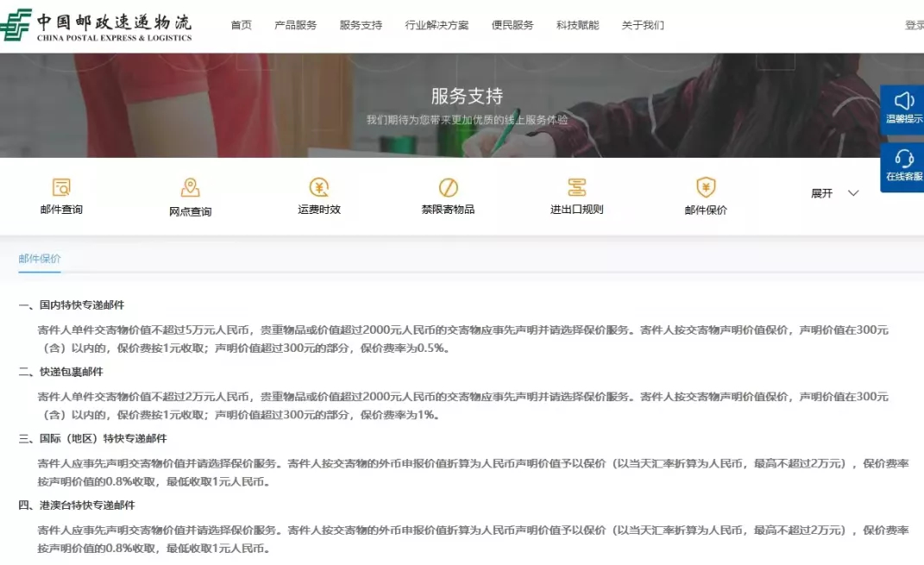Click heading 一、国内特快专递邮件
924x565 pixels.
pos(72,305)
